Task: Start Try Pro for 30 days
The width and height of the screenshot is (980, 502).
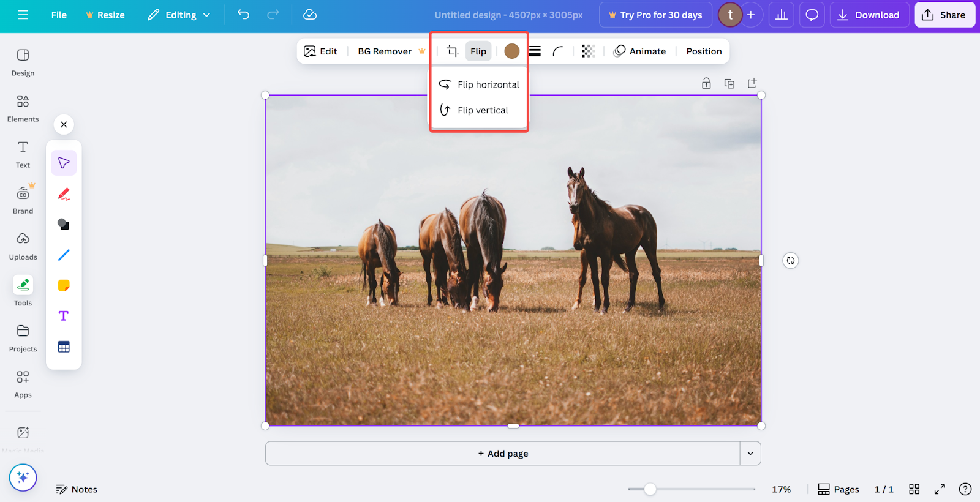Action: click(655, 15)
